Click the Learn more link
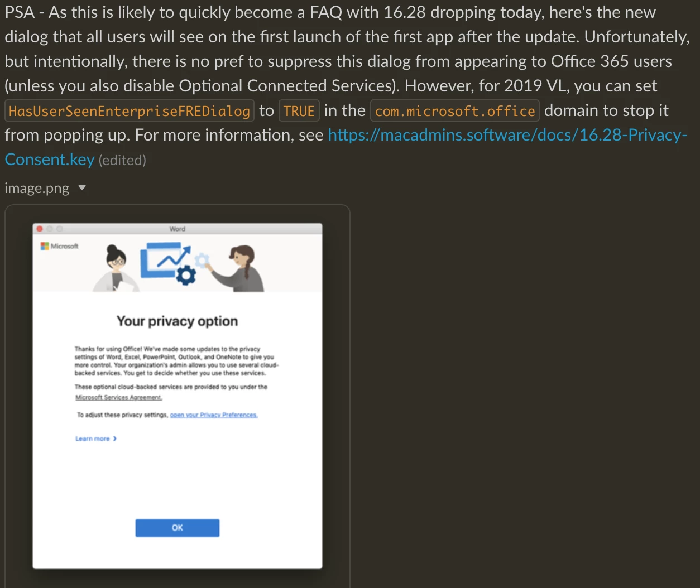This screenshot has width=700, height=588. (93, 439)
